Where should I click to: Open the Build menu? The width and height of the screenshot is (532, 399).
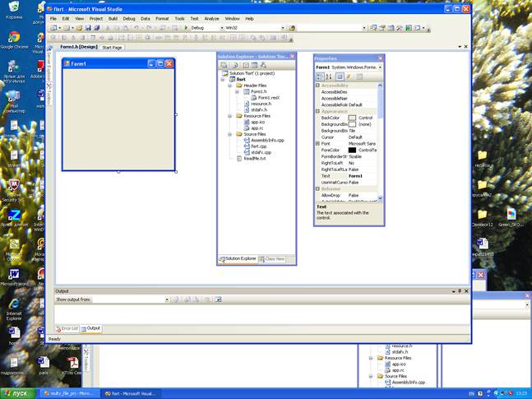(x=113, y=17)
